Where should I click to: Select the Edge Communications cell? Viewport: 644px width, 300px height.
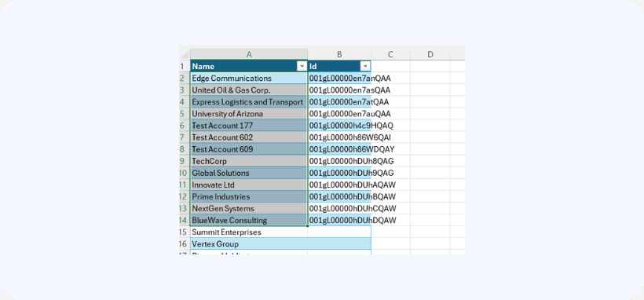(249, 78)
